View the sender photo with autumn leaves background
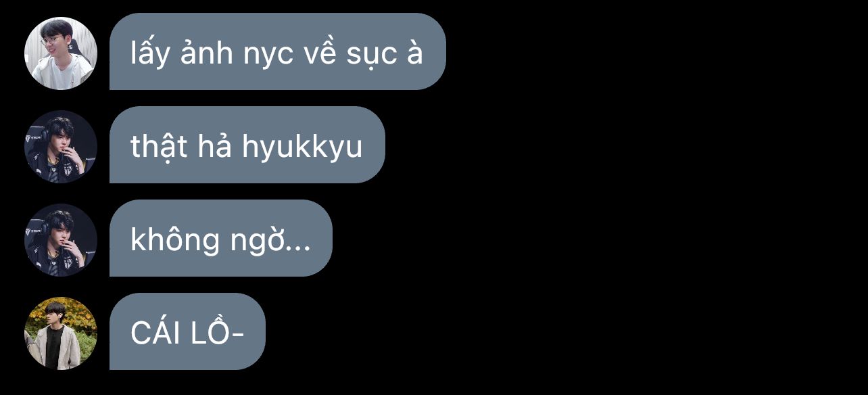 click(x=61, y=333)
